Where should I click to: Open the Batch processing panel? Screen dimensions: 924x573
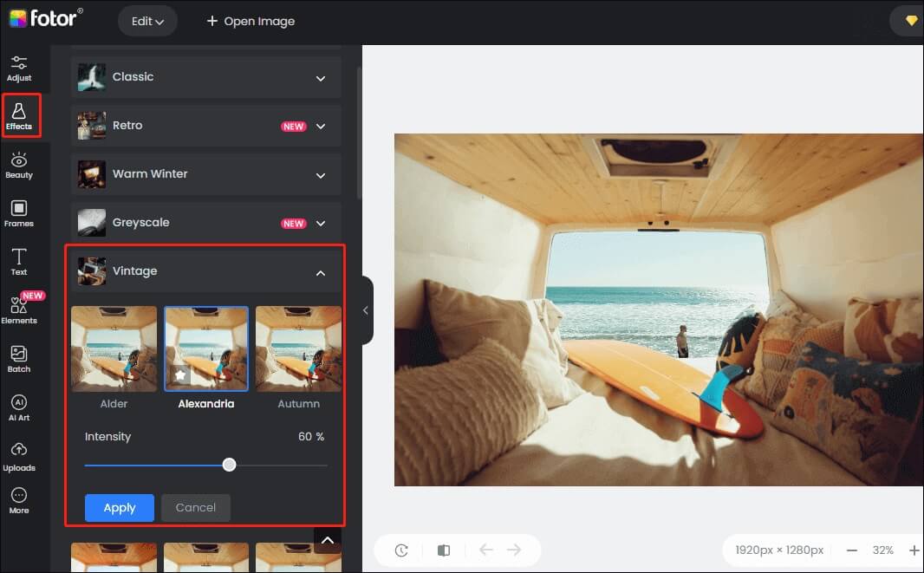tap(18, 358)
